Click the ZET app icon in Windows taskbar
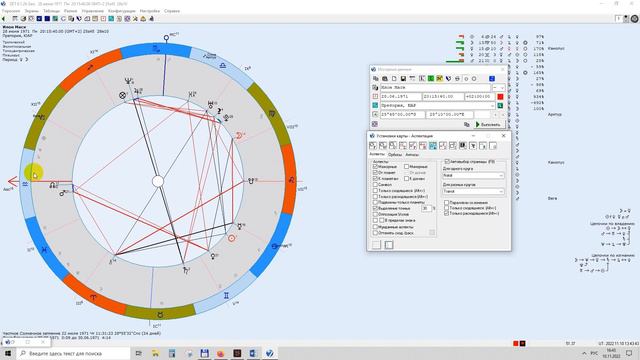Viewport: 640px width, 360px height. tap(270, 353)
